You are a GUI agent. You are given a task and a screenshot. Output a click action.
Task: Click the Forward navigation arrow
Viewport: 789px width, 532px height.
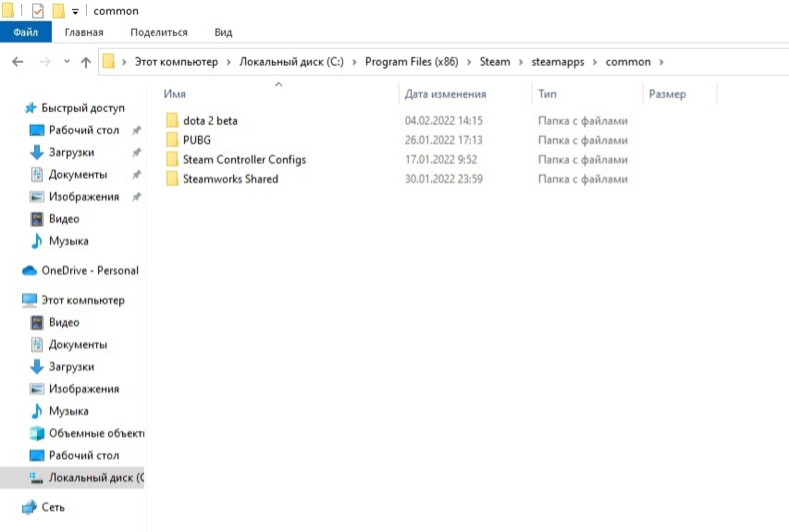coord(44,62)
